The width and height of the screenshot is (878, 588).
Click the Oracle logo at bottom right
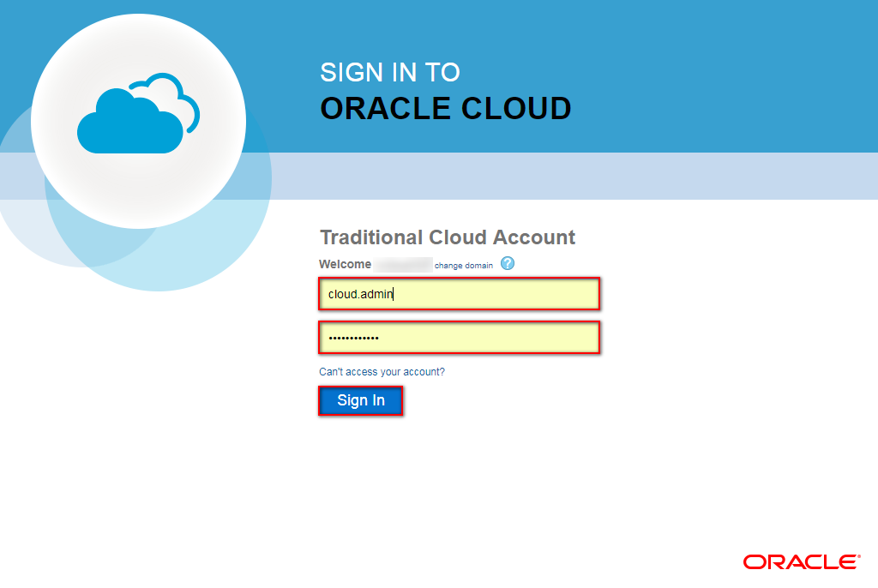tap(802, 561)
